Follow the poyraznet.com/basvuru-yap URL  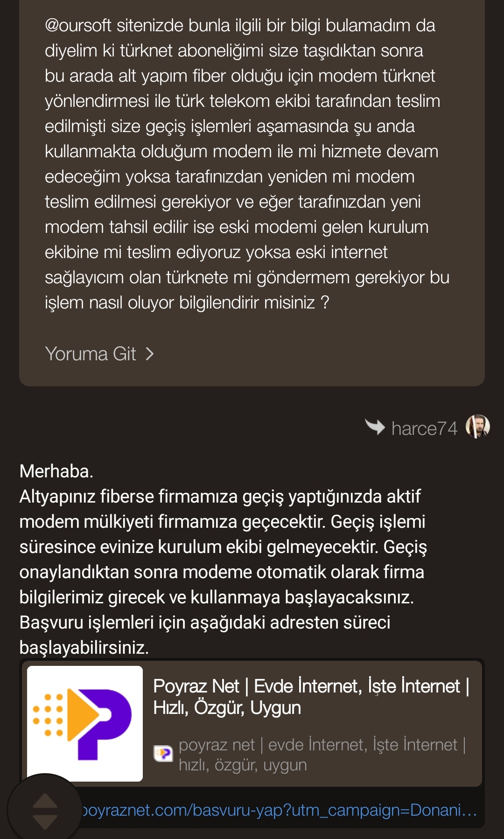280,811
